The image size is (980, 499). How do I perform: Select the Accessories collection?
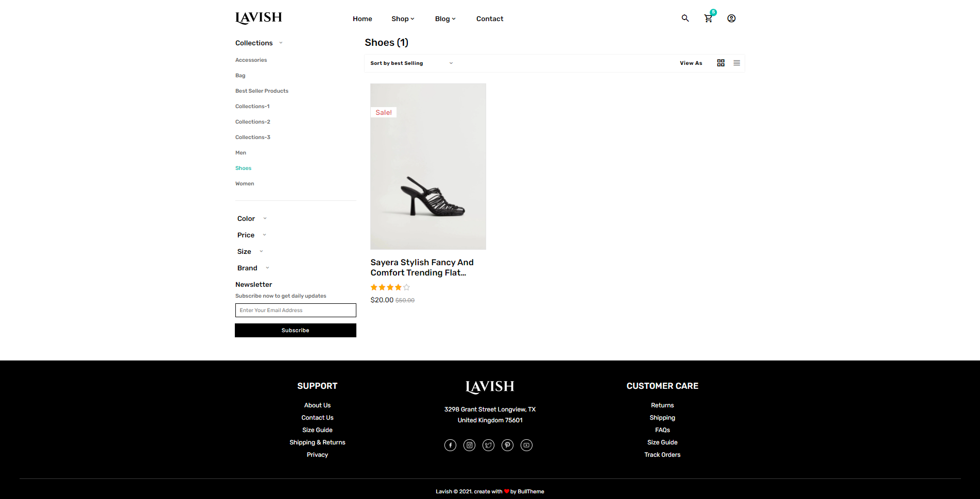point(251,60)
